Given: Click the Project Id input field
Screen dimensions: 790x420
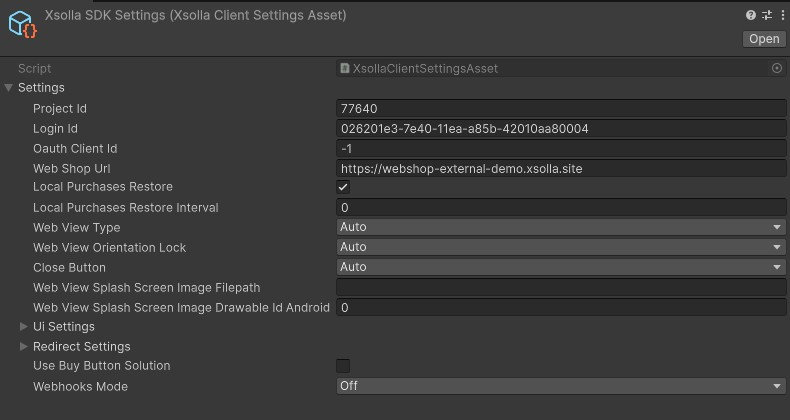Looking at the screenshot, I should click(x=561, y=108).
